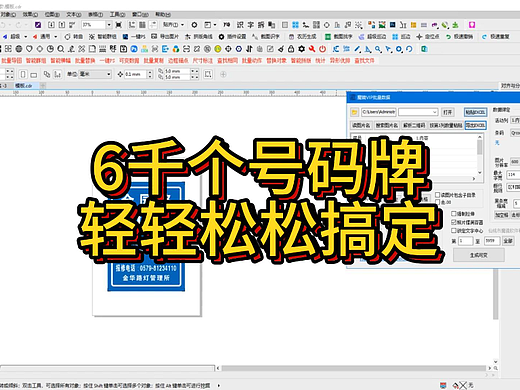
Task: Select portrait page orientation icon
Action: [x=23, y=74]
